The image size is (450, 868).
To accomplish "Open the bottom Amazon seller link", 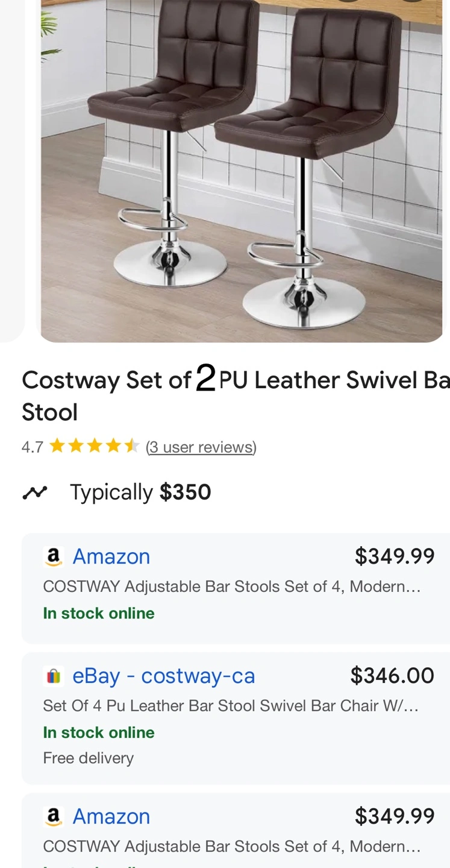I will tap(111, 816).
